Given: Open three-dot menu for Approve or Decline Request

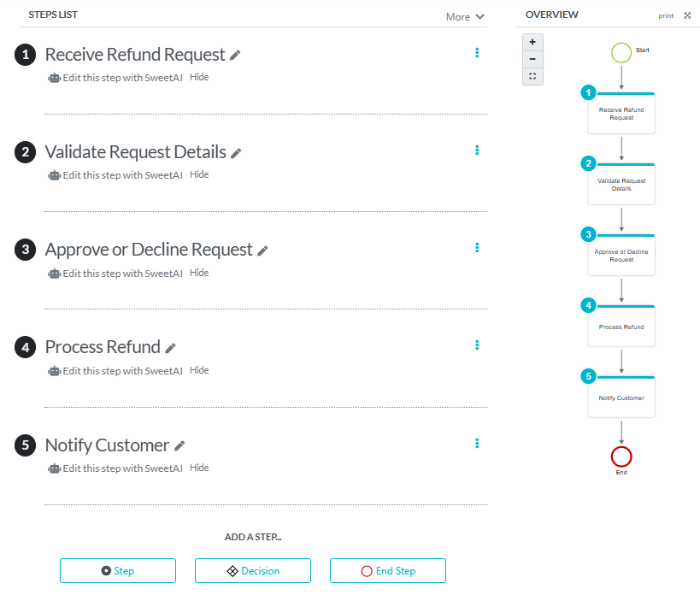Looking at the screenshot, I should click(x=477, y=248).
